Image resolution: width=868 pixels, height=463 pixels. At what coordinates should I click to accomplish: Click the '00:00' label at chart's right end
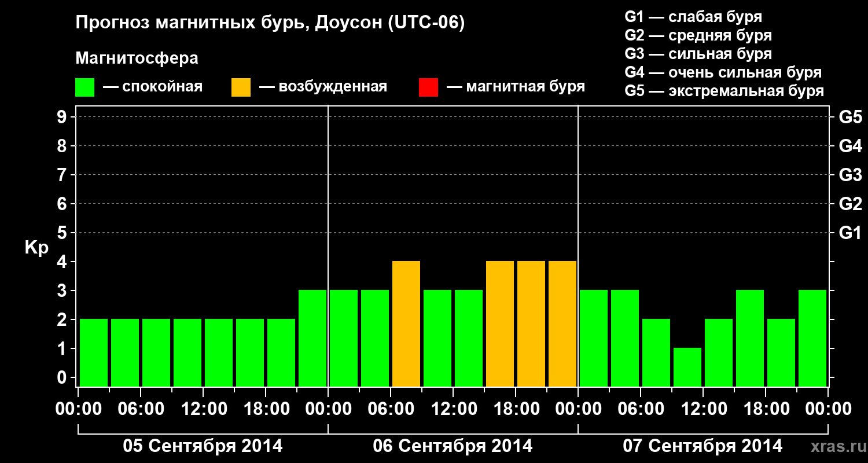click(x=828, y=409)
